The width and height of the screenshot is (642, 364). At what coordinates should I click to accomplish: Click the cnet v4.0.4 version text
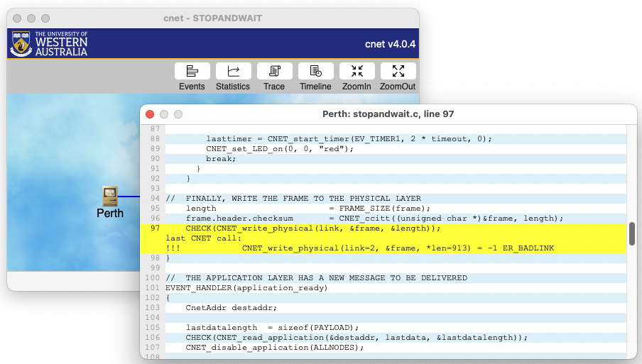click(390, 44)
